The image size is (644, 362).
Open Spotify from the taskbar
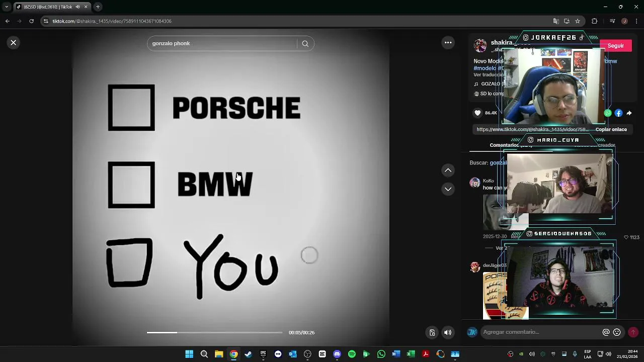click(352, 354)
